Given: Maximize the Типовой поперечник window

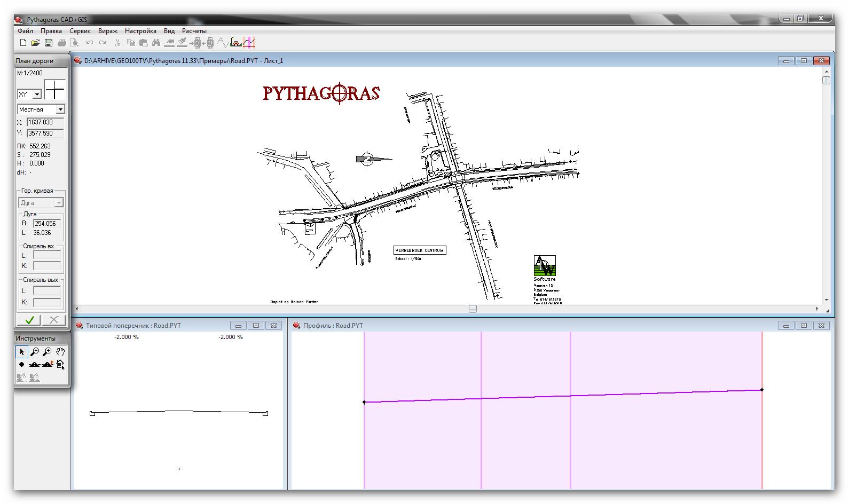Looking at the screenshot, I should [x=256, y=325].
